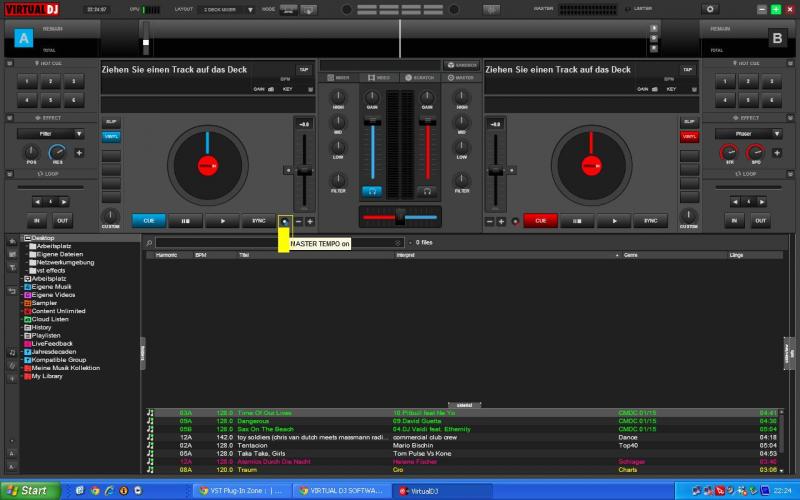Viewport: 800px width, 500px height.
Task: Click the left deck play button
Action: point(223,221)
